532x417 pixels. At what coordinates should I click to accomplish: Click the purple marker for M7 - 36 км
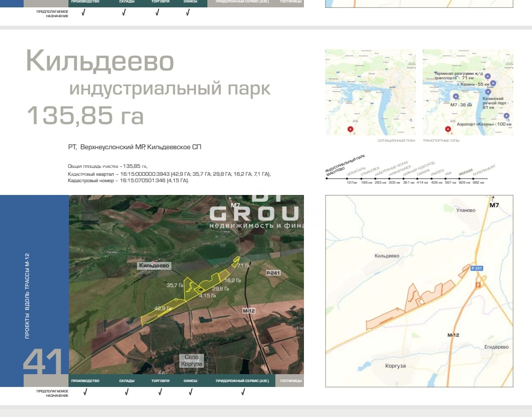coord(456,96)
